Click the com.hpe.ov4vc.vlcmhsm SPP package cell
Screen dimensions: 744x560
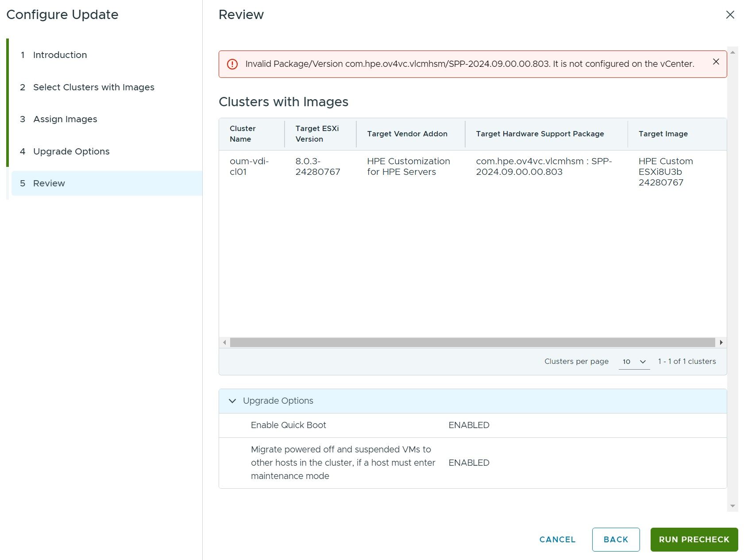pos(544,166)
